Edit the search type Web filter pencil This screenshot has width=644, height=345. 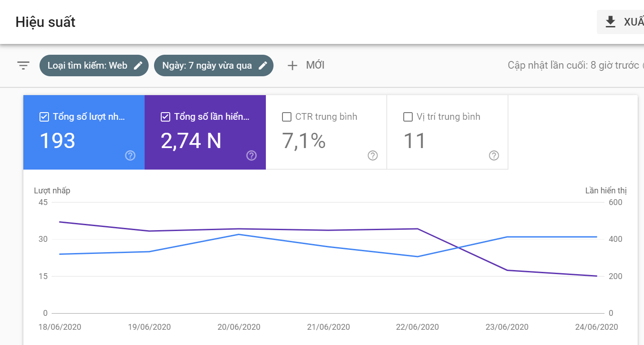tap(138, 66)
